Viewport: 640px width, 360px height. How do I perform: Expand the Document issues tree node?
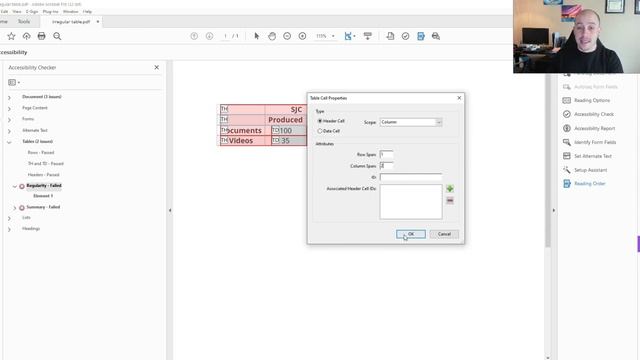pos(9,98)
